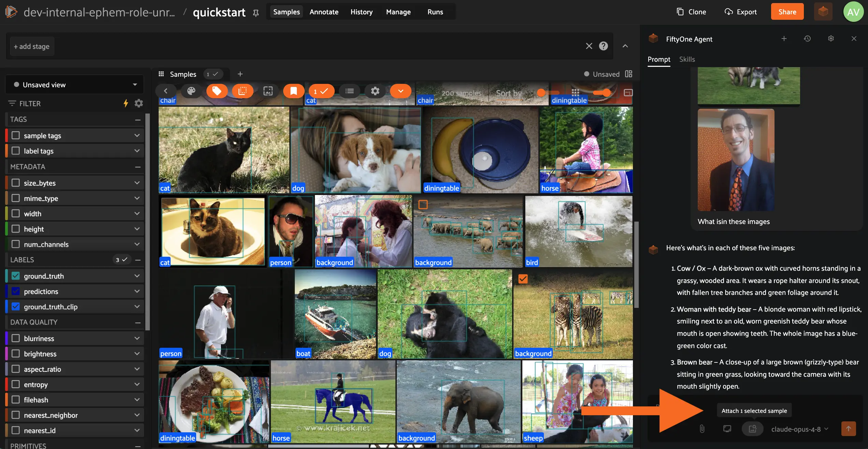868x449 pixels.
Task: Collapse the METADATA section
Action: (x=138, y=167)
